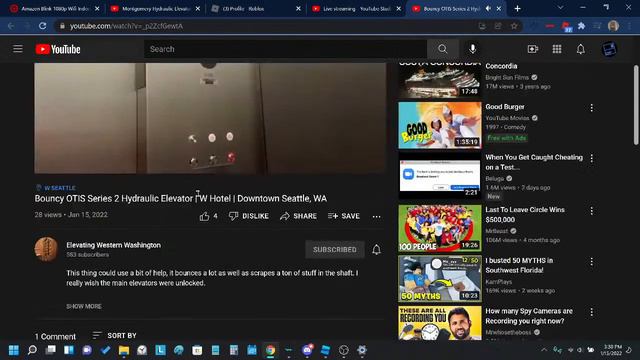Switch to the Amazon Blink 1080p tab
Image resolution: width=640 pixels, height=360 pixels.
tap(55, 9)
